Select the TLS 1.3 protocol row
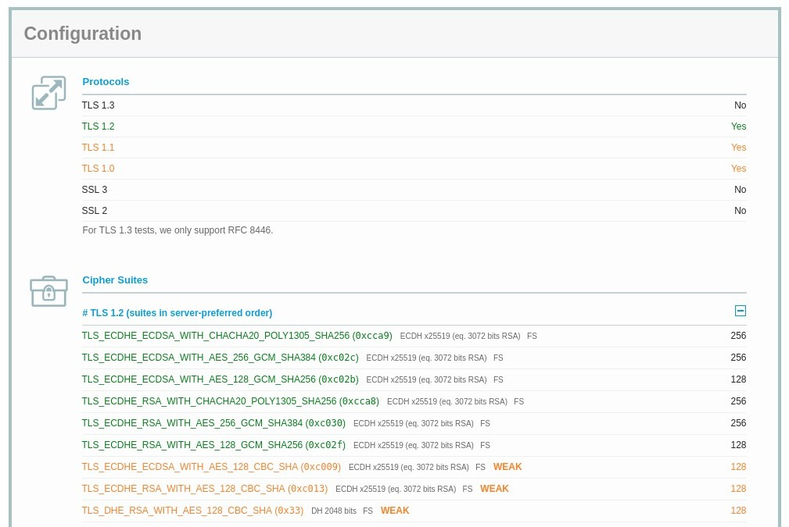Screen dimensions: 789x527 click(414, 105)
